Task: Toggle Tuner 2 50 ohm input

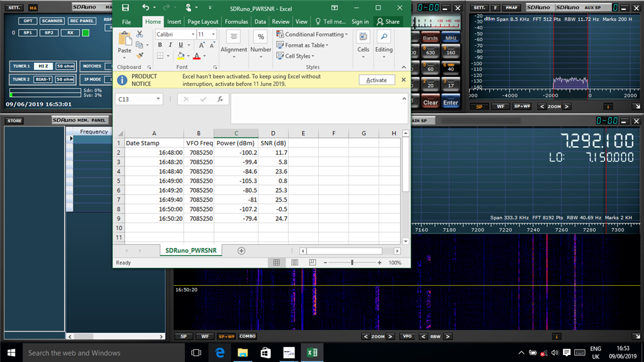Action: pos(65,79)
